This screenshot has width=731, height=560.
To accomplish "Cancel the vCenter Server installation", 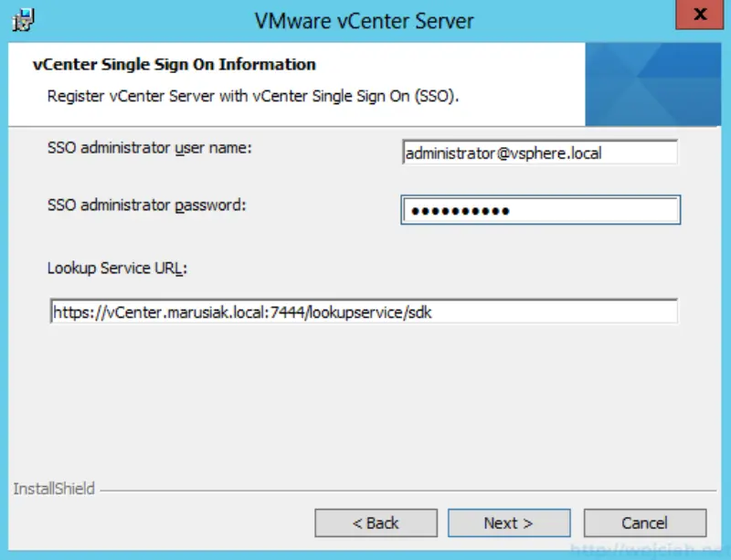I will (x=645, y=523).
